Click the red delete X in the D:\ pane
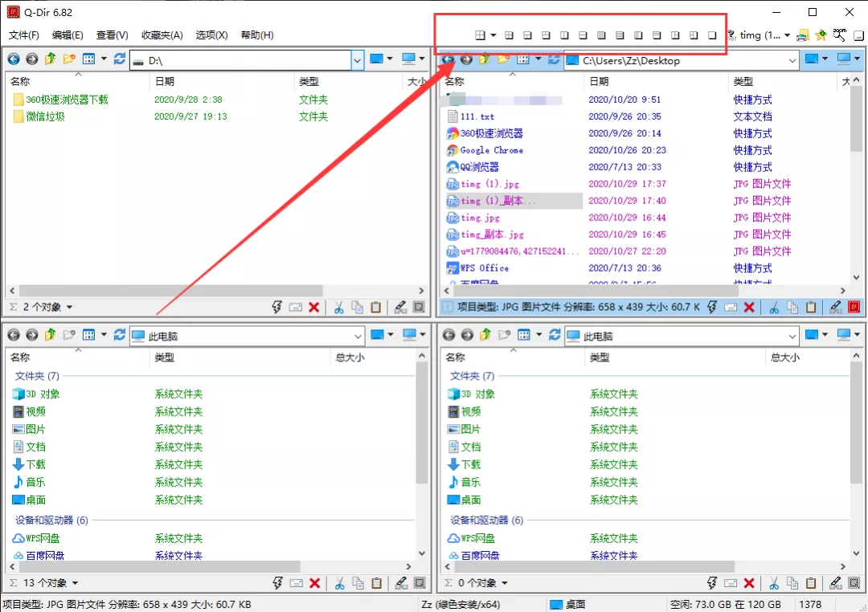The image size is (868, 612). (314, 307)
